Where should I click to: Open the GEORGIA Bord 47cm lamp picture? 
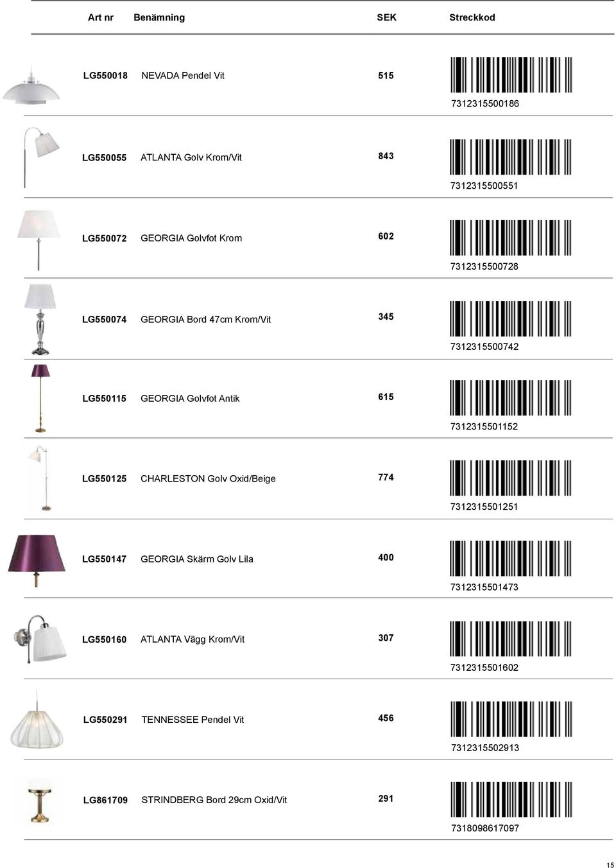tap(40, 320)
